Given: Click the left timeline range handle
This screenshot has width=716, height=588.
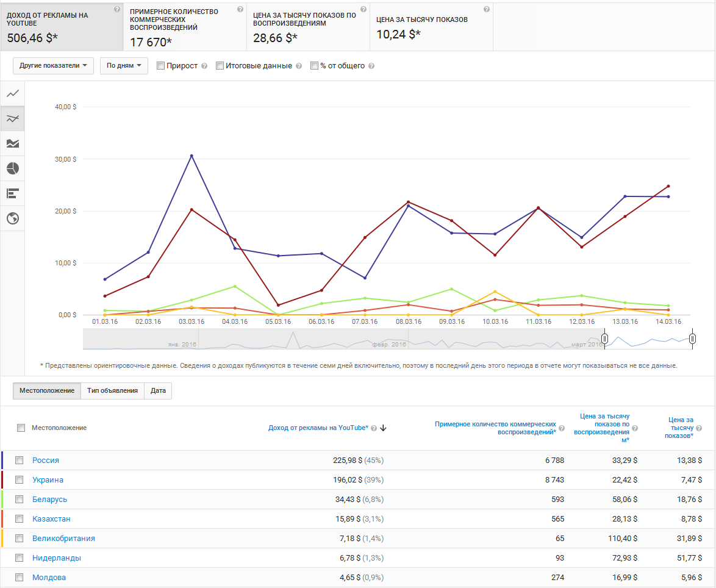Looking at the screenshot, I should [x=604, y=339].
